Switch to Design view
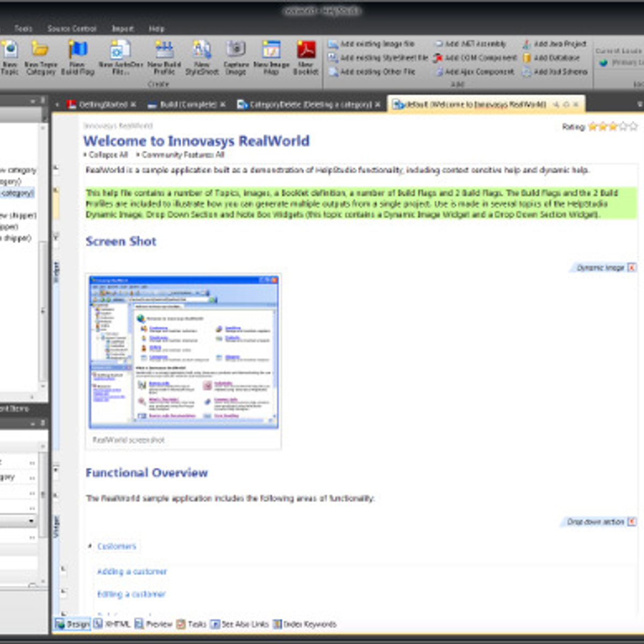This screenshot has width=644, height=644. (72, 624)
